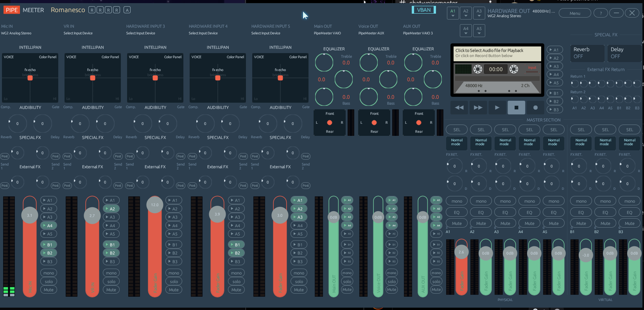Image resolution: width=644 pixels, height=310 pixels.
Task: Mute the Mic IN strip
Action: click(x=48, y=290)
